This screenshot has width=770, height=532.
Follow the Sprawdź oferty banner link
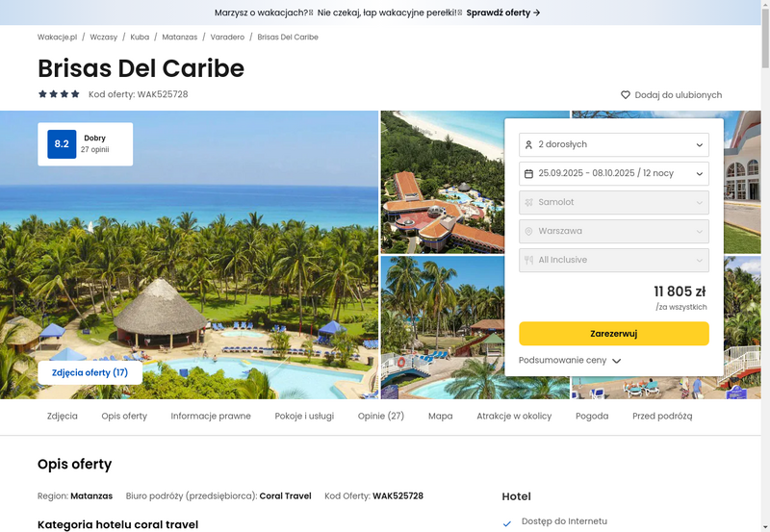point(503,13)
